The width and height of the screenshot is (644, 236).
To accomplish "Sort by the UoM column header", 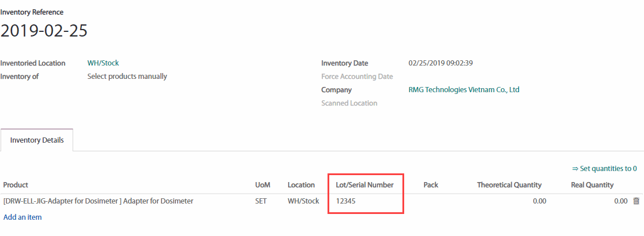I will pyautogui.click(x=262, y=185).
